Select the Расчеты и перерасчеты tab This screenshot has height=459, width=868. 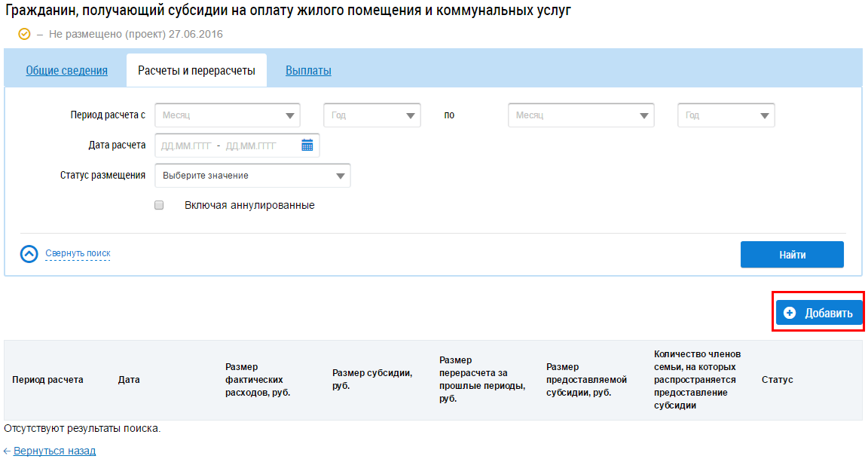coord(196,71)
